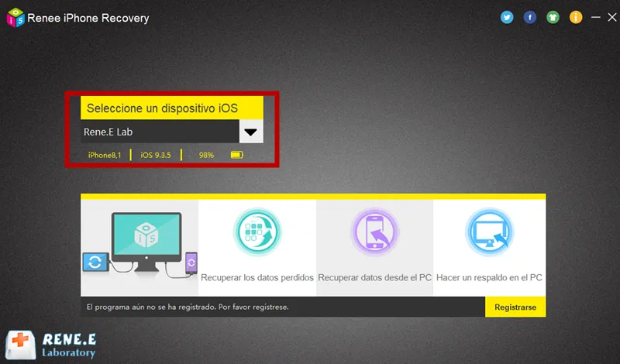This screenshot has height=364, width=620.
Task: Select the Recuperar datos desde el PC icon
Action: (x=374, y=232)
